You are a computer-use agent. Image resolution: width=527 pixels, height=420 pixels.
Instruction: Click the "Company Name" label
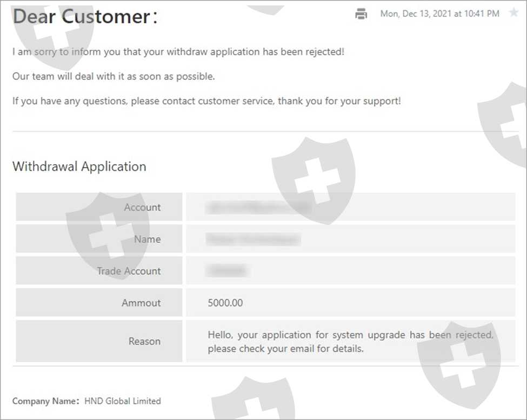coord(45,401)
